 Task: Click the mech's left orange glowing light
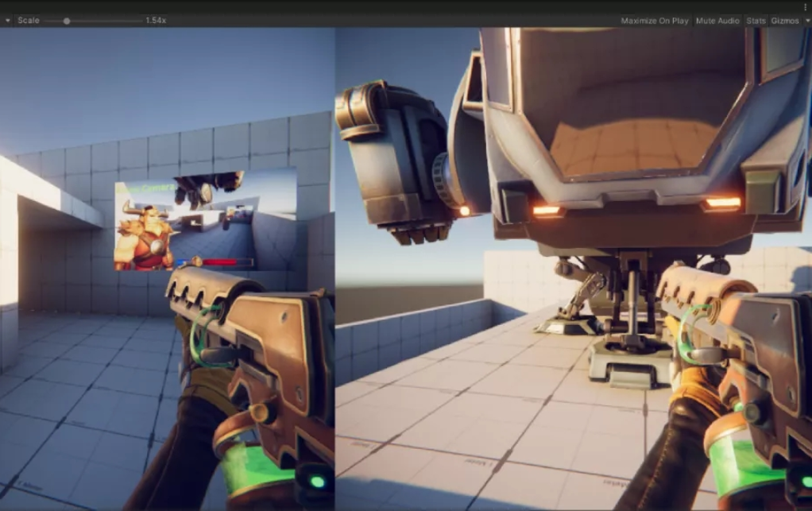click(547, 210)
